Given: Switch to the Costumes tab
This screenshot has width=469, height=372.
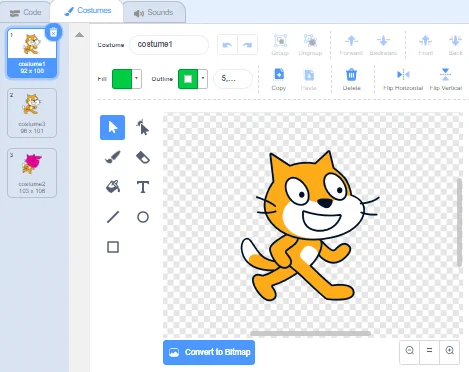Looking at the screenshot, I should tap(87, 11).
